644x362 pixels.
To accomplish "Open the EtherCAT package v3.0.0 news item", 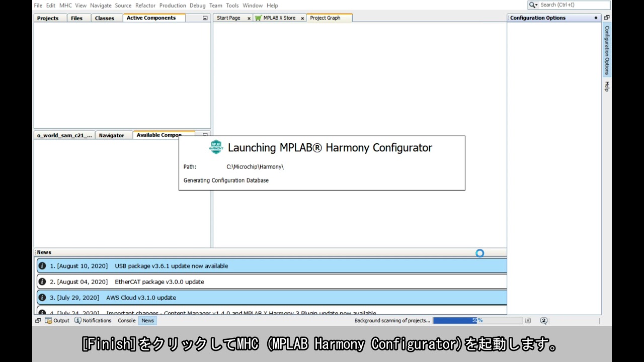I will (272, 282).
